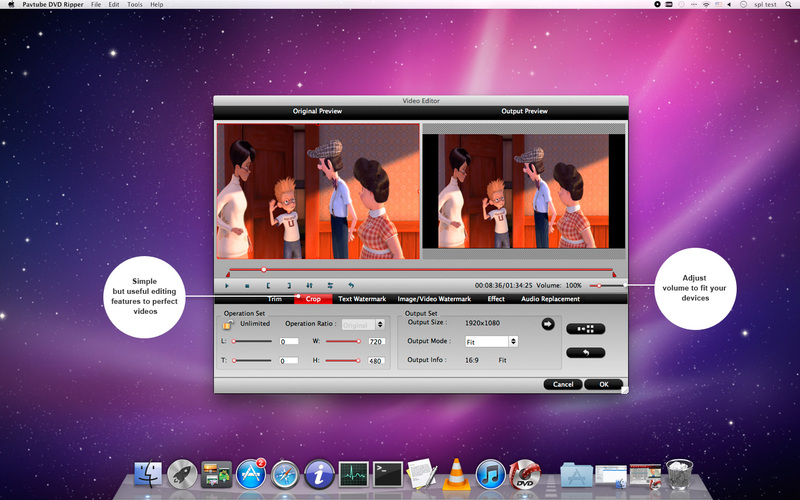Viewport: 800px width, 500px height.
Task: Click the round arrow button beside Output Size
Action: click(x=547, y=324)
